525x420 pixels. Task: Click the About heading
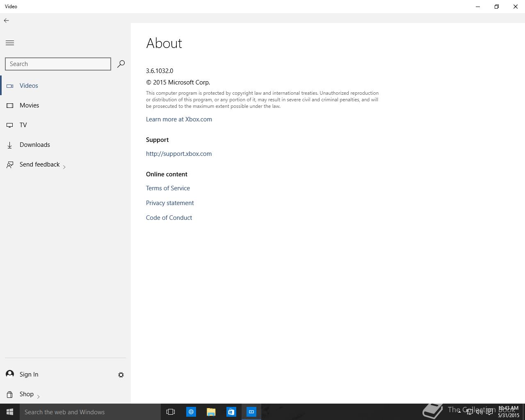pos(164,43)
